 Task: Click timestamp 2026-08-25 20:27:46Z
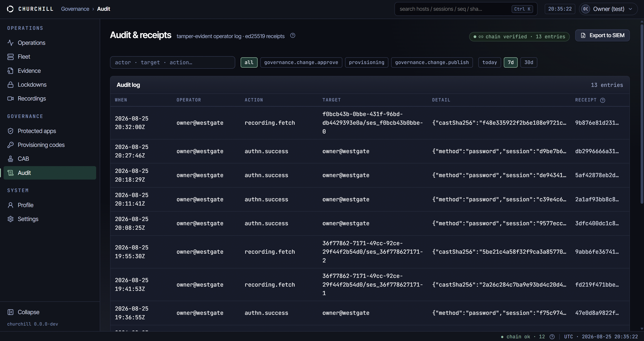coord(132,151)
